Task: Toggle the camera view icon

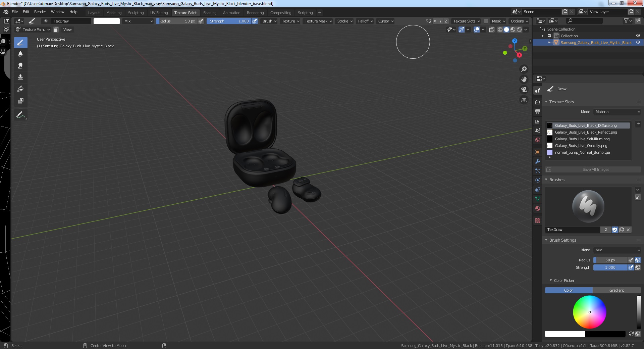Action: click(524, 90)
